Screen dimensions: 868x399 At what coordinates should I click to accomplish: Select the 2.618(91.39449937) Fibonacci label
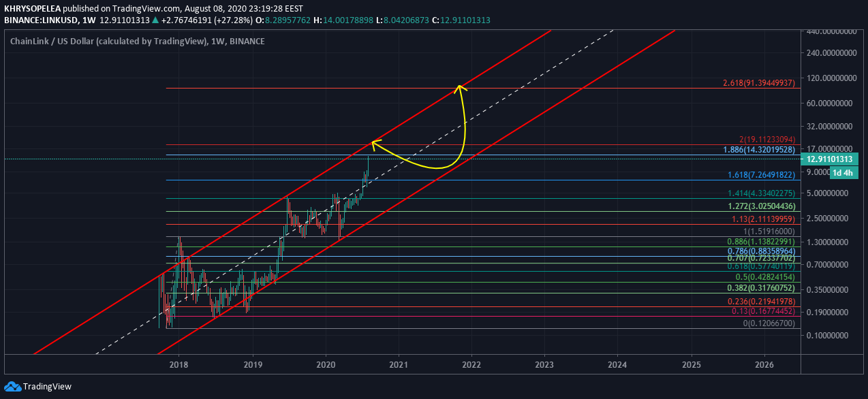(x=758, y=83)
